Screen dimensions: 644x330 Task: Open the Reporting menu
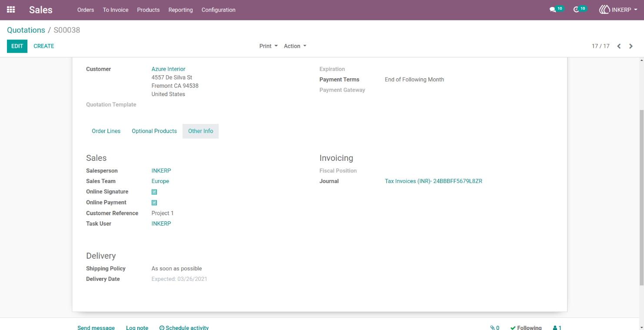coord(180,10)
